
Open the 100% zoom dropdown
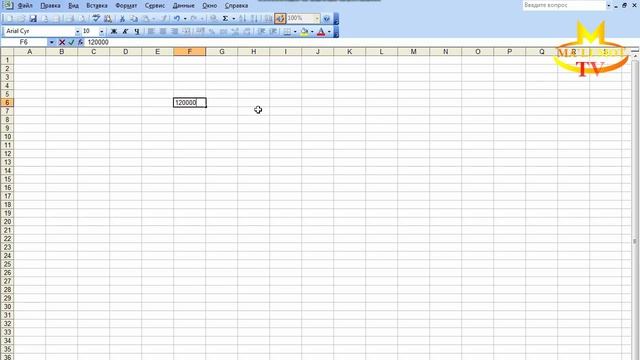(x=317, y=18)
